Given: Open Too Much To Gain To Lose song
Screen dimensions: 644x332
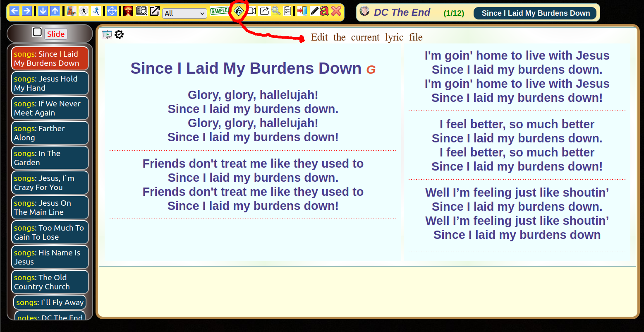Looking at the screenshot, I should pos(50,233).
